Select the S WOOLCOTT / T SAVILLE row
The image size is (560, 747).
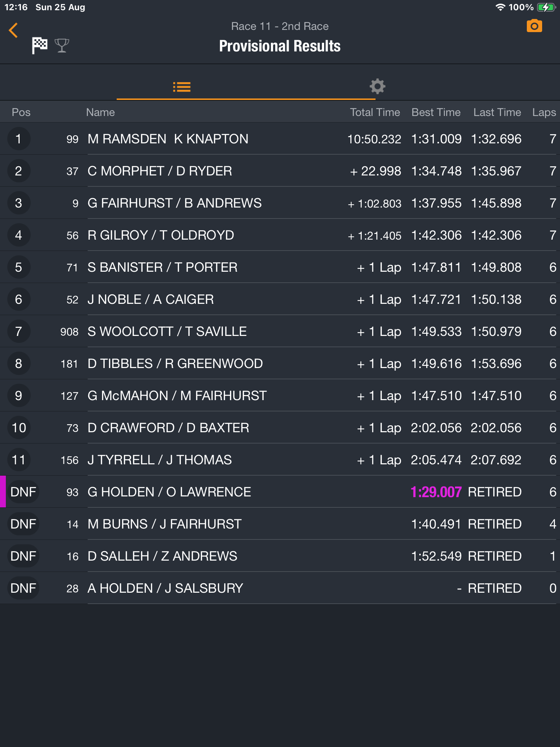pos(280,331)
